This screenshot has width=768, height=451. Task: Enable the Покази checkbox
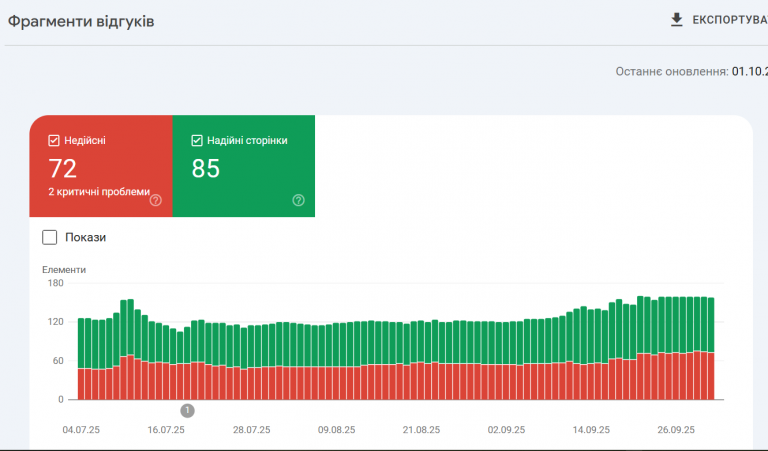coord(49,237)
